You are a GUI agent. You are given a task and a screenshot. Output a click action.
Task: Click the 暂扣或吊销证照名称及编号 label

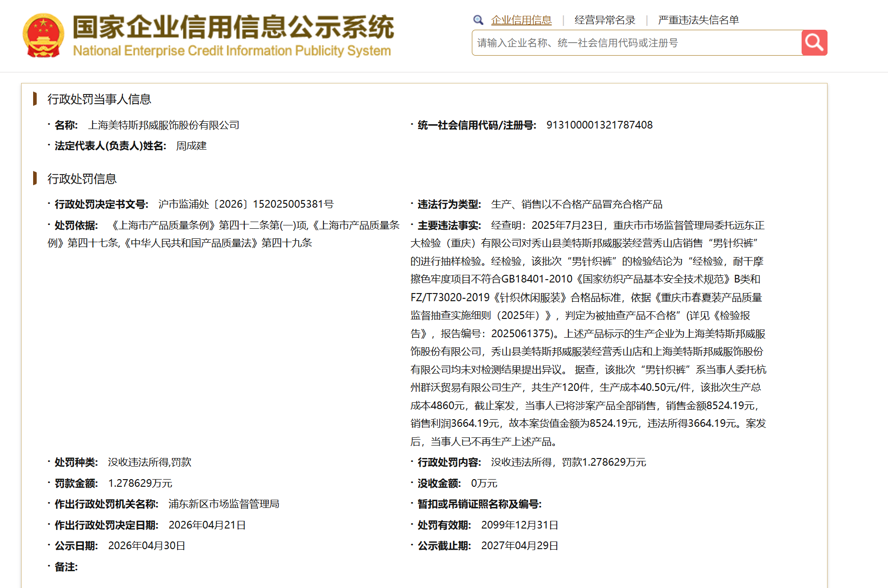pyautogui.click(x=480, y=504)
